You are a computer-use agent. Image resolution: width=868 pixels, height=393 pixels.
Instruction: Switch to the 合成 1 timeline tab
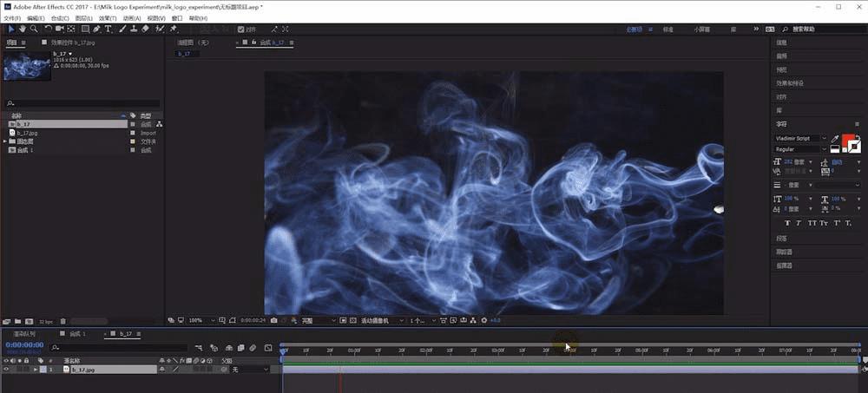click(78, 333)
